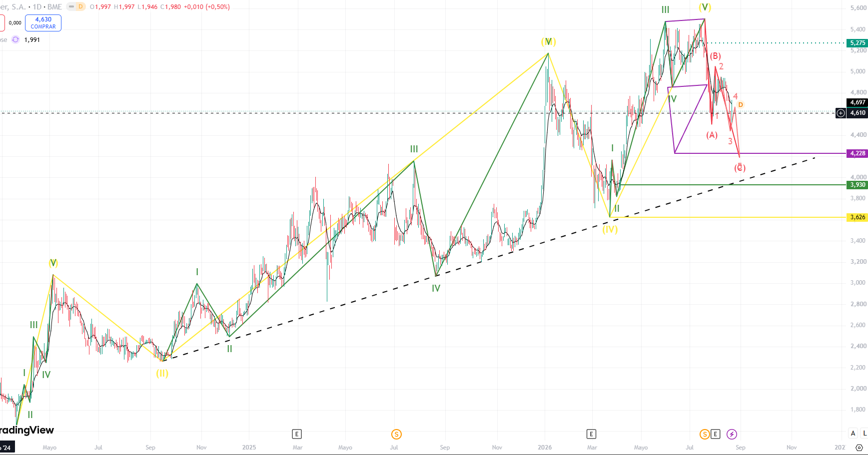868x455 pixels.
Task: Click the 4,630 COMPRAR buy button
Action: [43, 23]
